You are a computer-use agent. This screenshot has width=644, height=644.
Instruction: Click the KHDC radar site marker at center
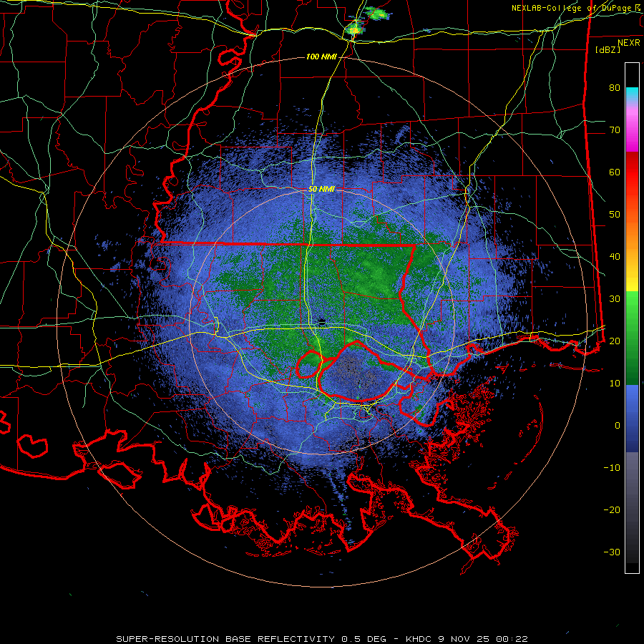coord(321,321)
